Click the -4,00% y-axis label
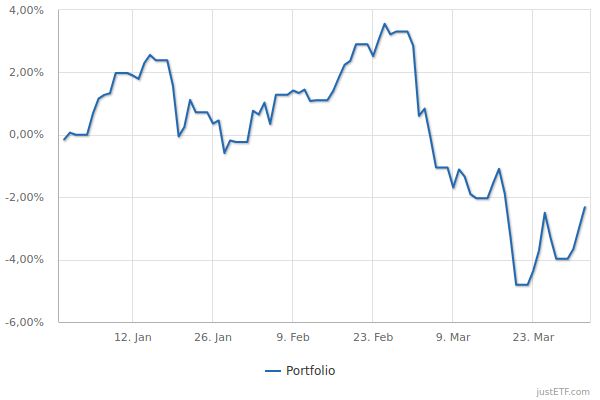This screenshot has height=400, width=600. tap(26, 260)
